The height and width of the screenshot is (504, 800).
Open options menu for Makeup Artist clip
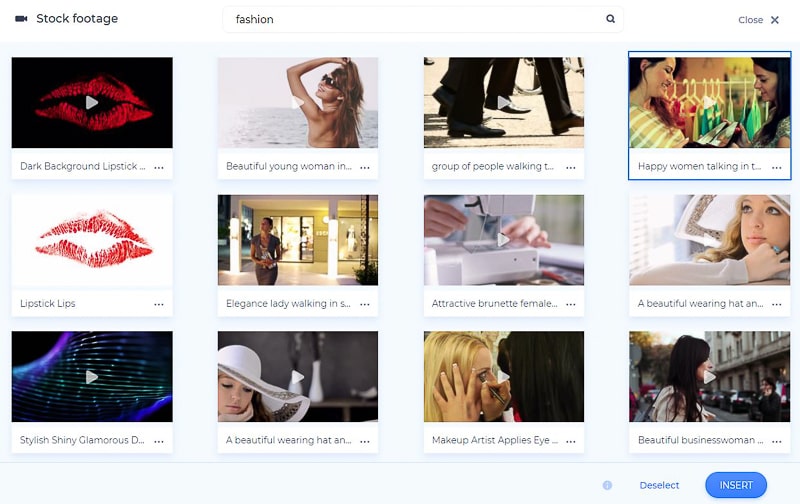571,441
